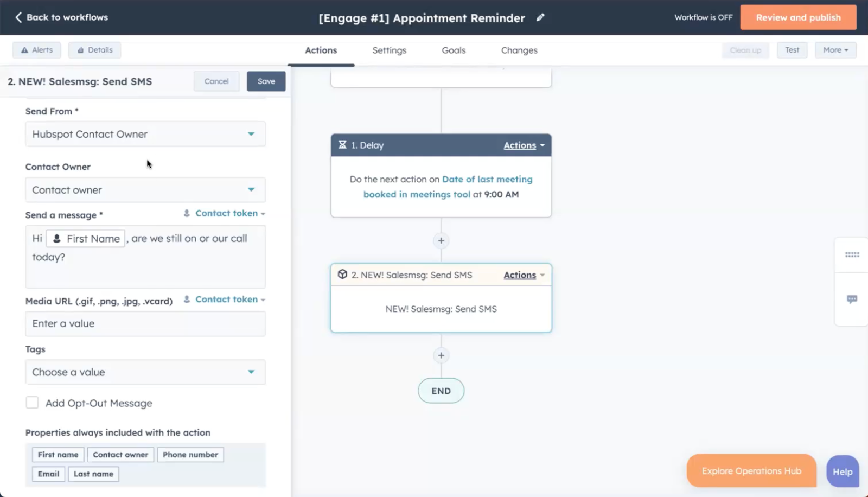Screen dimensions: 868x497
Task: Open the More dropdown menu
Action: point(835,50)
